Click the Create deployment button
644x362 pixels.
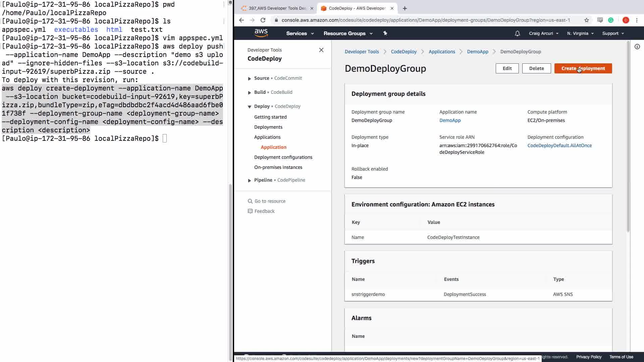click(x=583, y=68)
